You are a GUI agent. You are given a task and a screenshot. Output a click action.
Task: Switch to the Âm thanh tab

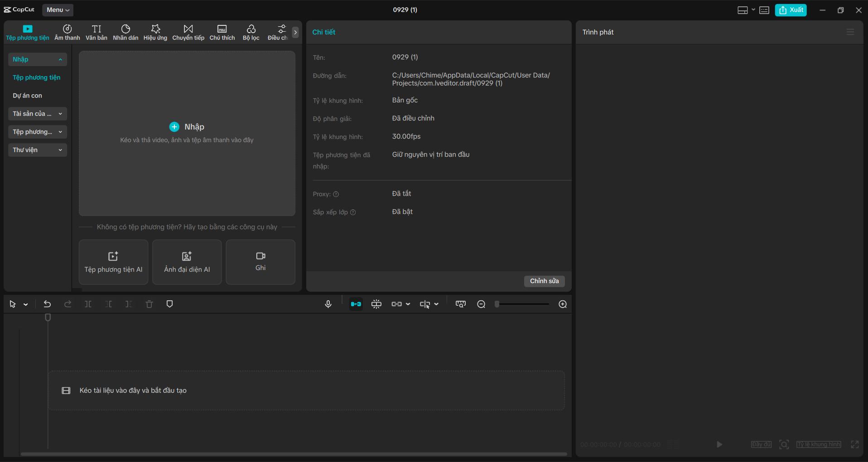(67, 32)
